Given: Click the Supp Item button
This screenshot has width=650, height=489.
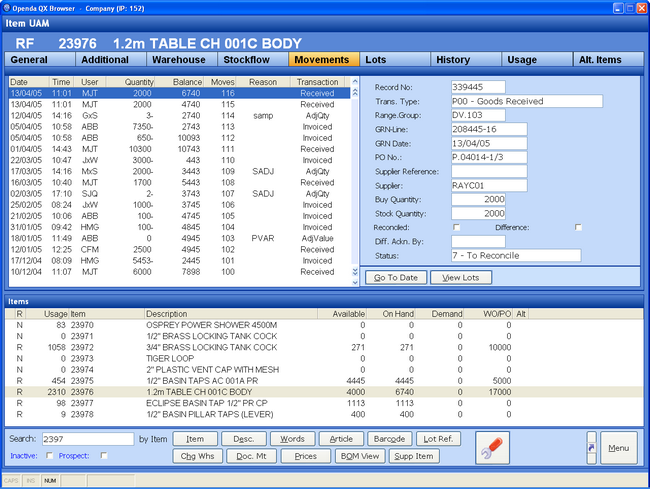Looking at the screenshot, I should click(414, 456).
